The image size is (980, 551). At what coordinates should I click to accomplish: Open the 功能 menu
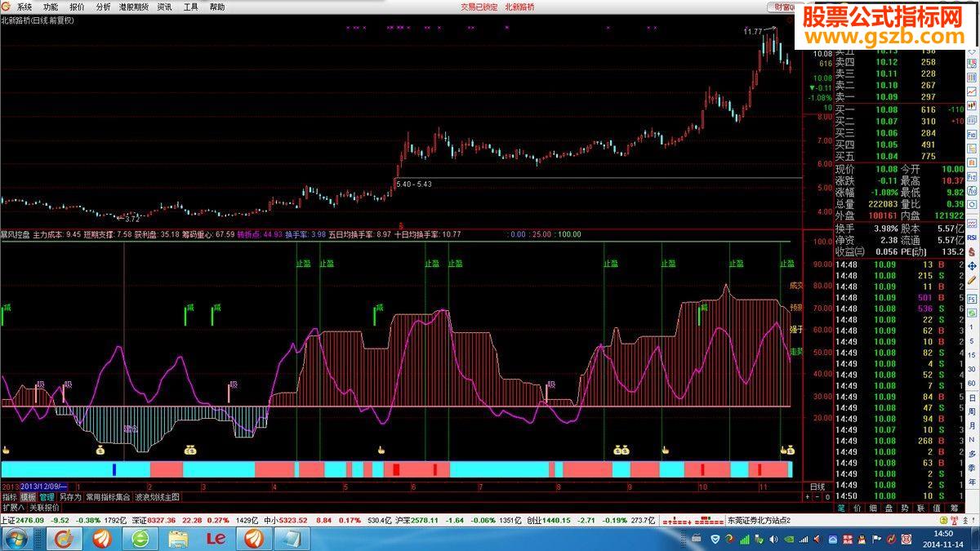(x=51, y=7)
